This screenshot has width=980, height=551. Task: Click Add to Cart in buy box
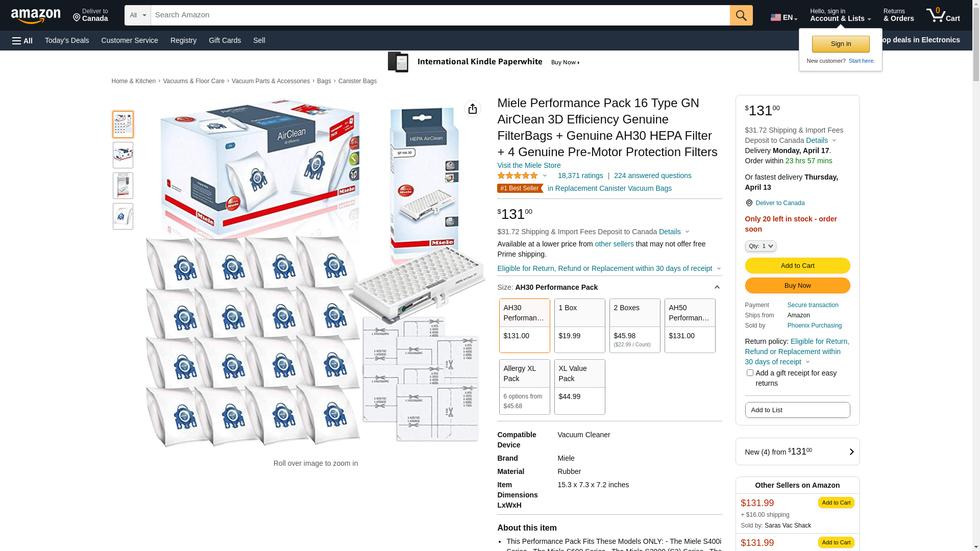pyautogui.click(x=797, y=265)
